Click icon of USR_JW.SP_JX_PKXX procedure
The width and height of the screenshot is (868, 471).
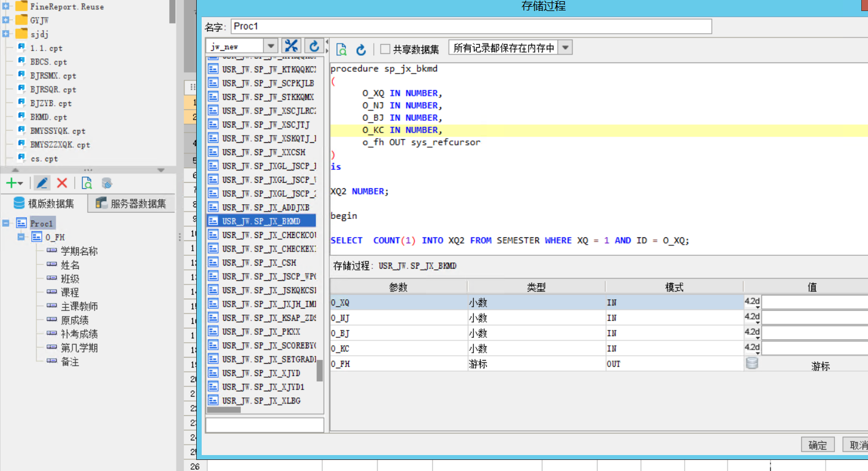[213, 331]
